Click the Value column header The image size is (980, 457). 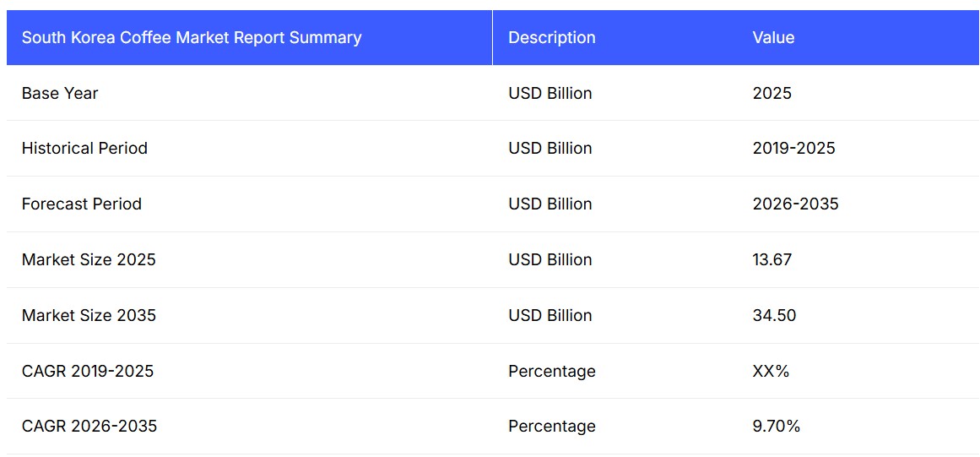tap(773, 38)
